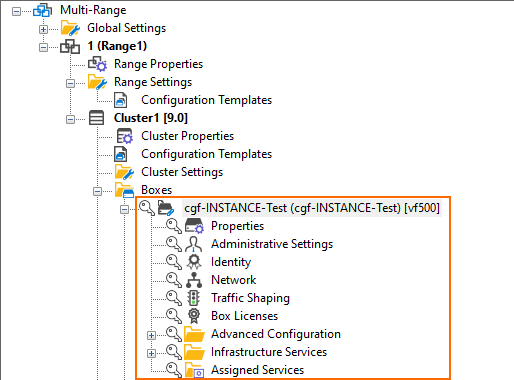The image size is (514, 380).
Task: Open Range Properties
Action: click(158, 64)
